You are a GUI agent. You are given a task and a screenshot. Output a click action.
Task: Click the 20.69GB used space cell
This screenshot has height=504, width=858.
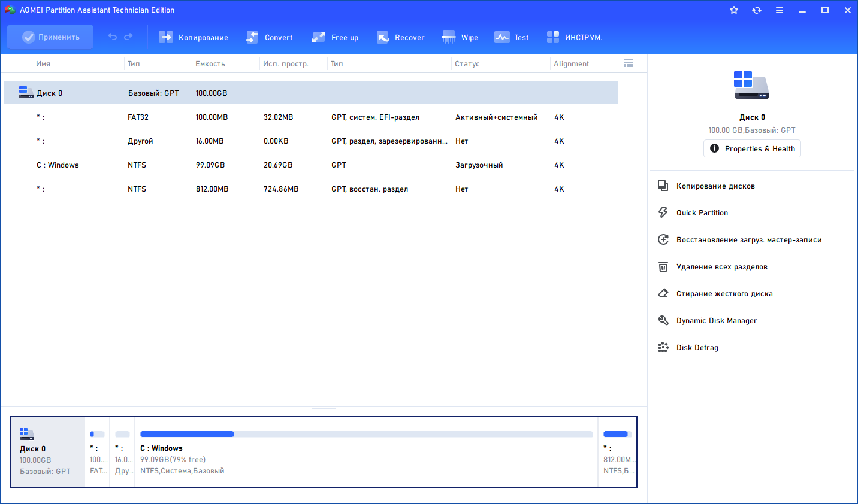(x=278, y=165)
